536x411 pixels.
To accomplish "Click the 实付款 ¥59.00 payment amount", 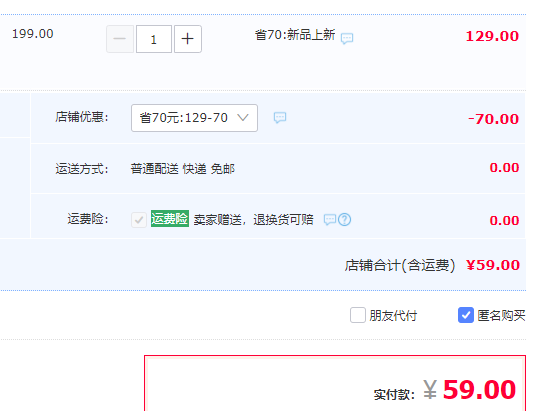I will (469, 389).
